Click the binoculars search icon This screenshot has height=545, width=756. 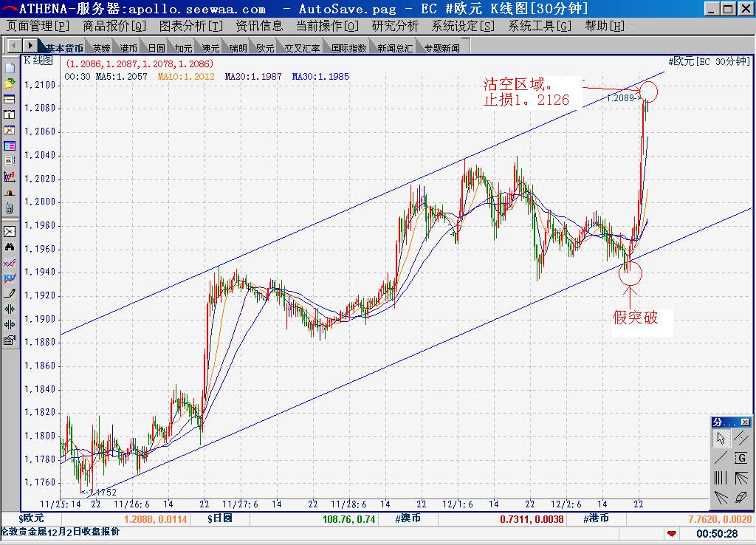coord(10,247)
